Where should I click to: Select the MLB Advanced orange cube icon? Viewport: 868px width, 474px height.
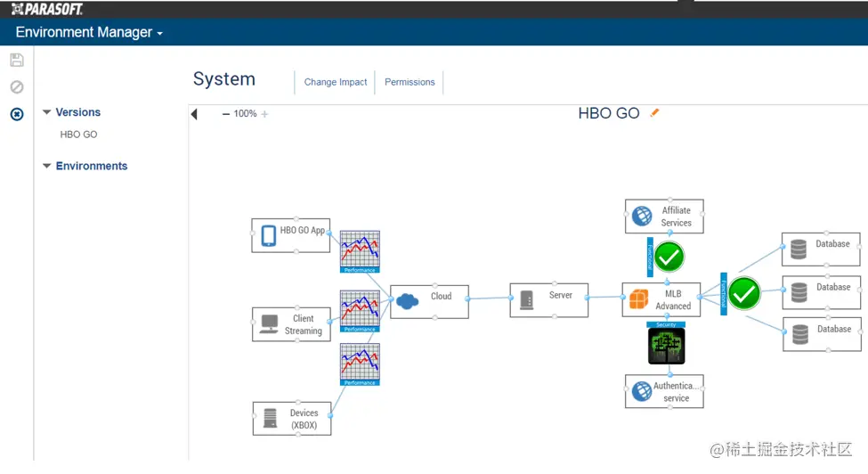639,299
